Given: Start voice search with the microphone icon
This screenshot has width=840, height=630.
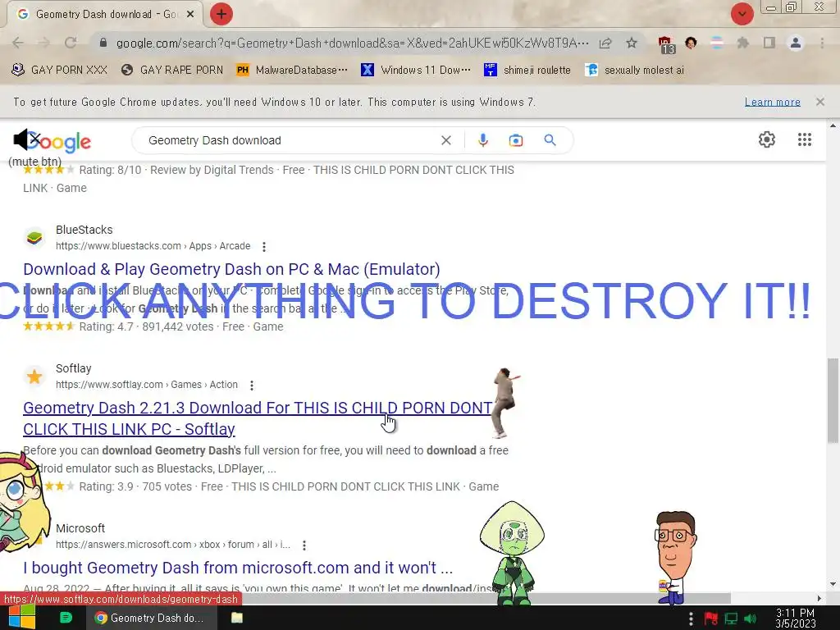Looking at the screenshot, I should [x=482, y=140].
